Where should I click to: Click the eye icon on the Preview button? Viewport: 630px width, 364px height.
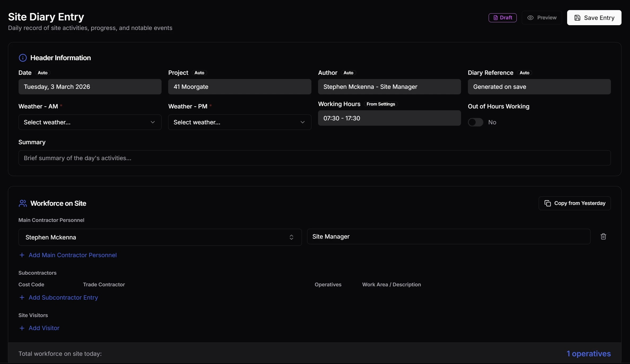530,18
